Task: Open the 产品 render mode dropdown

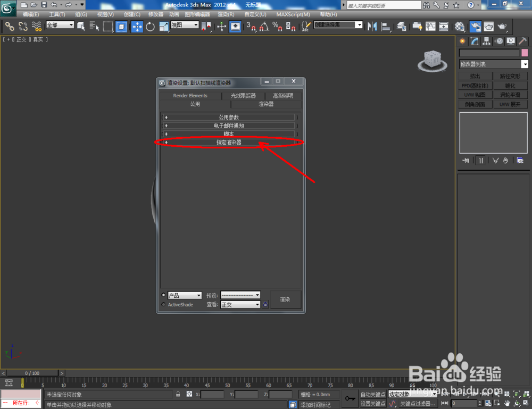Action: click(x=185, y=295)
